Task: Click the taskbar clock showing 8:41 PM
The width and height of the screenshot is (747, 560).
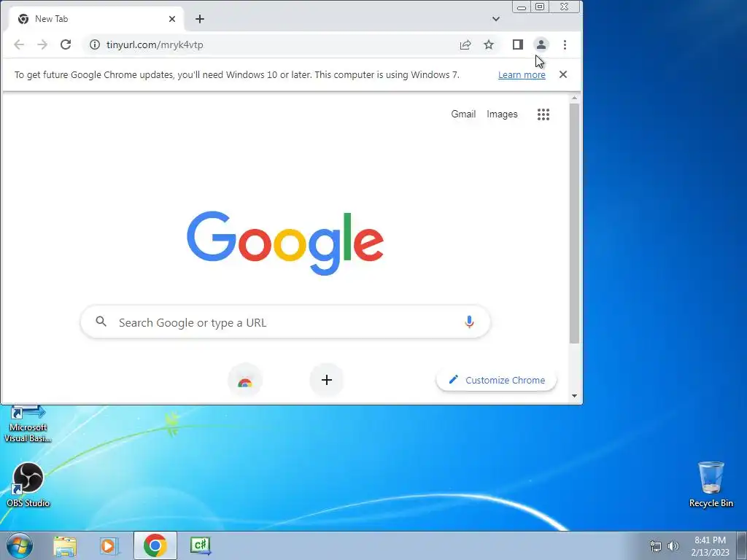Action: [710, 546]
